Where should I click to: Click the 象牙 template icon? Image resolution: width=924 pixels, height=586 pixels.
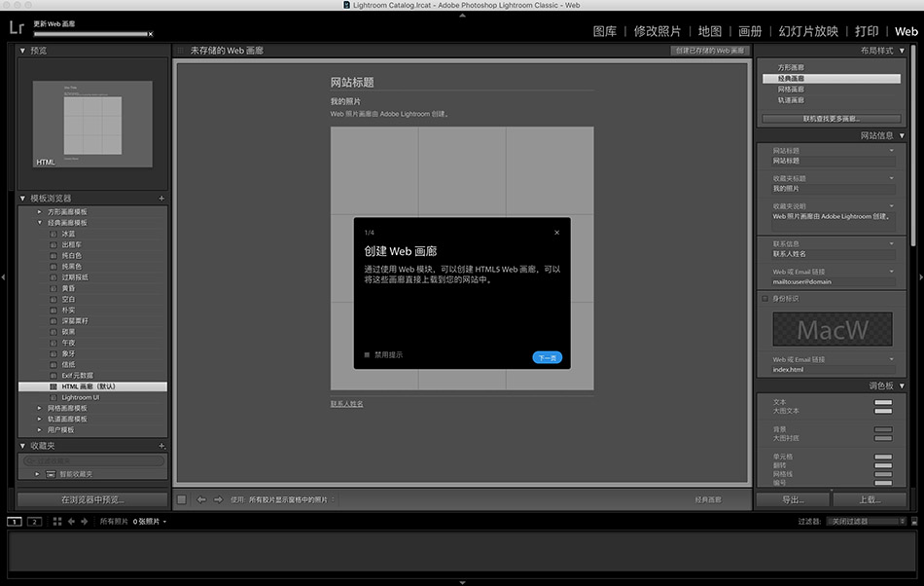click(53, 353)
